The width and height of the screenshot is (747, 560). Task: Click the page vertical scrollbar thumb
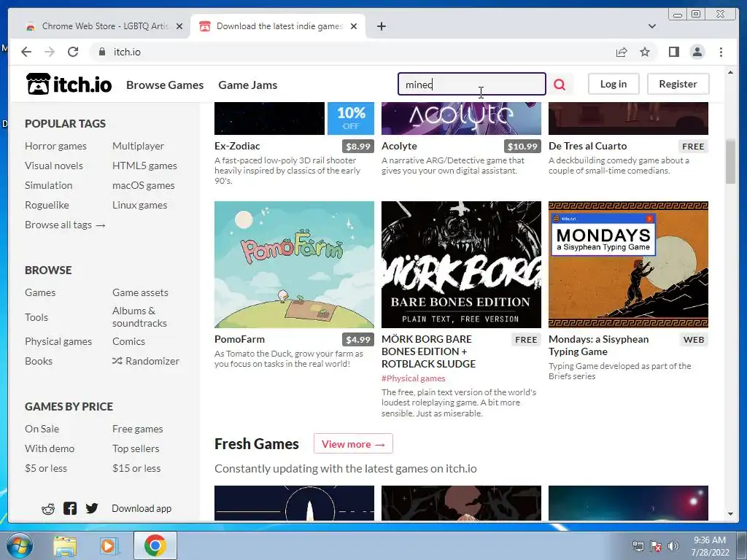click(731, 161)
